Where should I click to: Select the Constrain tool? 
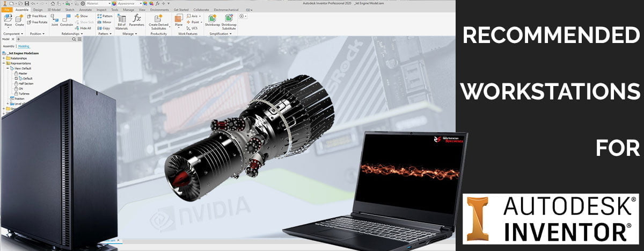point(67,20)
